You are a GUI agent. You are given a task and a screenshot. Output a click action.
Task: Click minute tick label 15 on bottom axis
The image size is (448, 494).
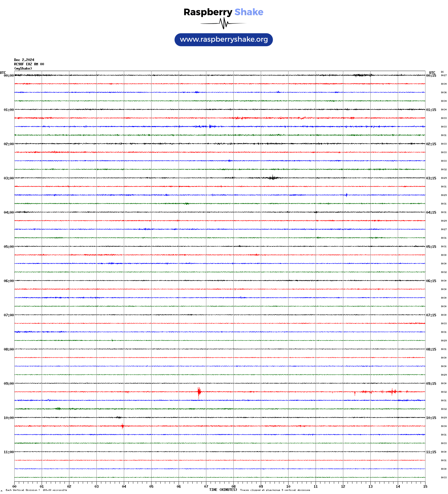click(425, 487)
